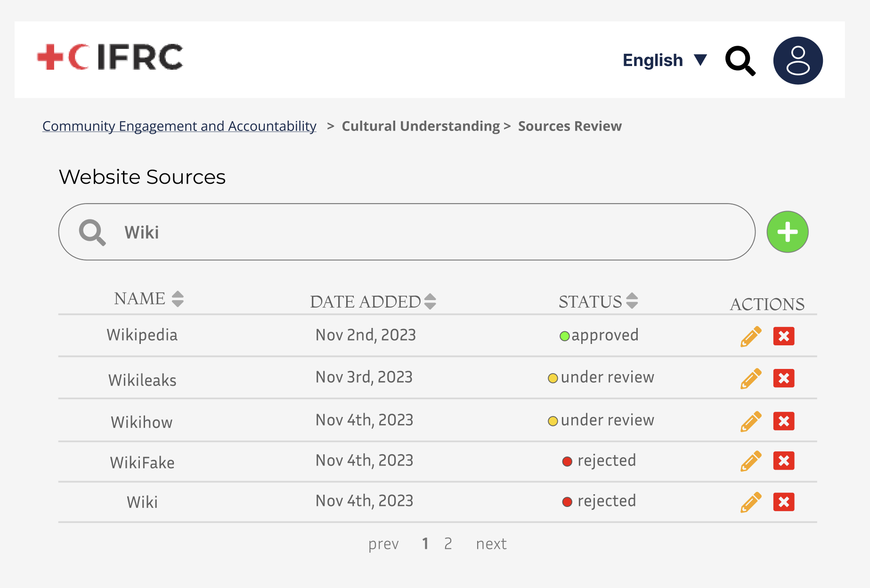The height and width of the screenshot is (588, 870).
Task: Click the Wikileaks name cell
Action: tap(142, 380)
